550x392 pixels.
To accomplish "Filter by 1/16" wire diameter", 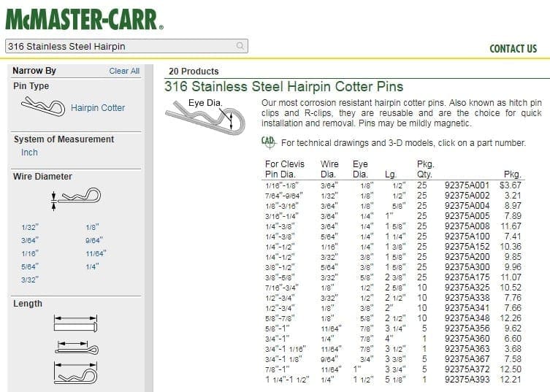I will (30, 253).
